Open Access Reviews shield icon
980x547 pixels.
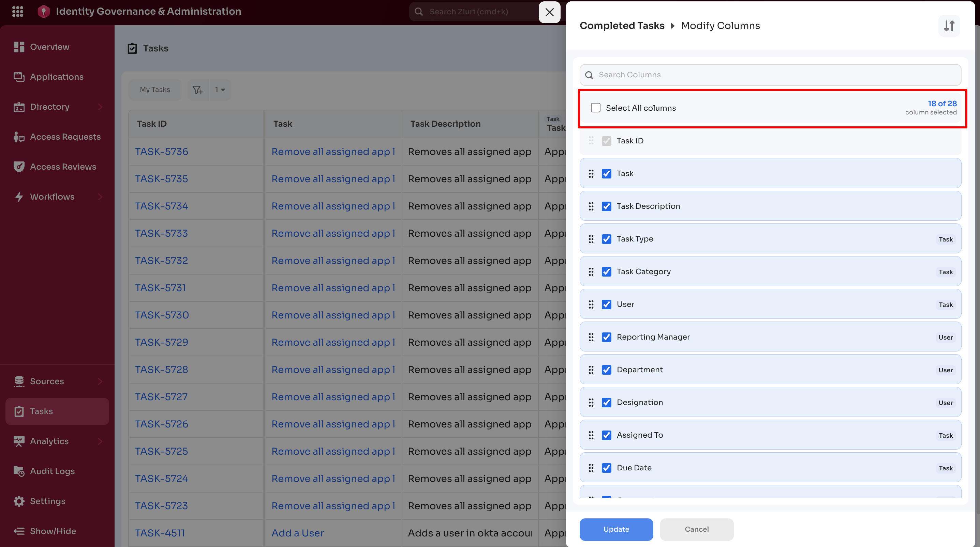click(x=19, y=167)
